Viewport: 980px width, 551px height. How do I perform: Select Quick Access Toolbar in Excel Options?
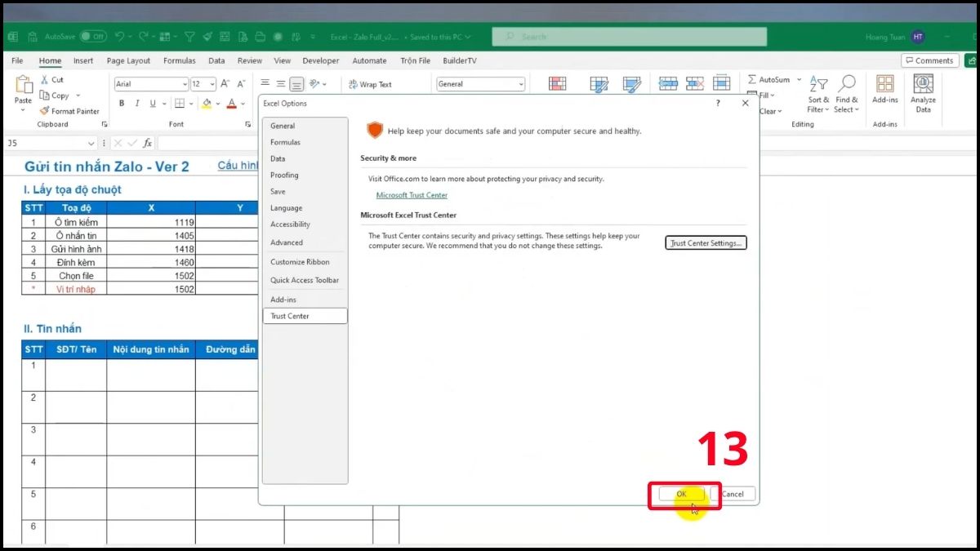click(305, 280)
